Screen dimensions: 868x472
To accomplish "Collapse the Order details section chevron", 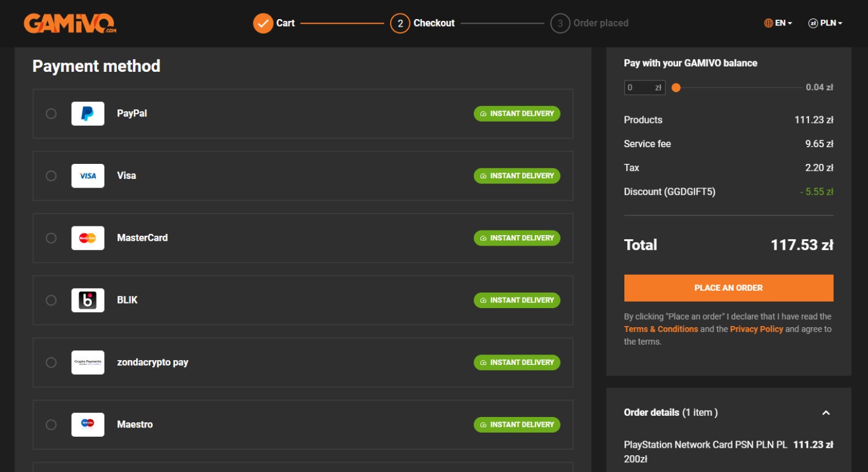I will click(826, 413).
